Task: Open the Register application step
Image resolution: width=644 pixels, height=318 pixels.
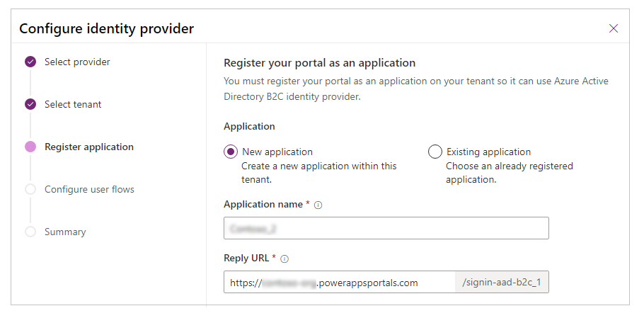Action: (89, 147)
